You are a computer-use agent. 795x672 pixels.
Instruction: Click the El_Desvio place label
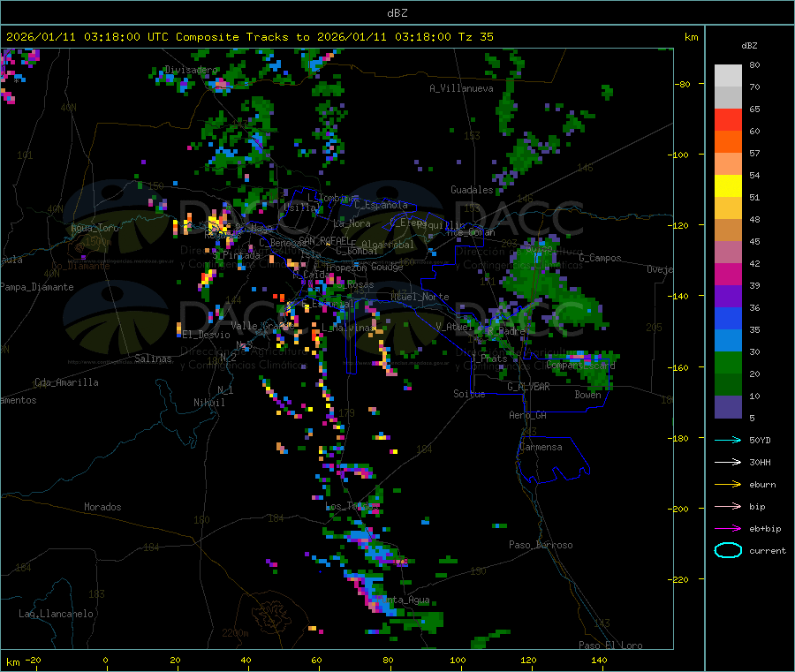click(x=207, y=335)
